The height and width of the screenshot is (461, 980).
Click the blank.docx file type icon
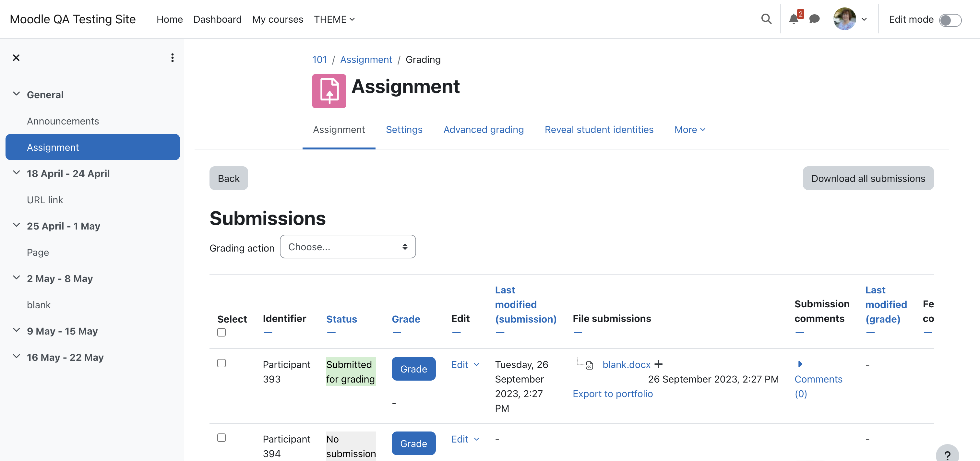pos(589,365)
